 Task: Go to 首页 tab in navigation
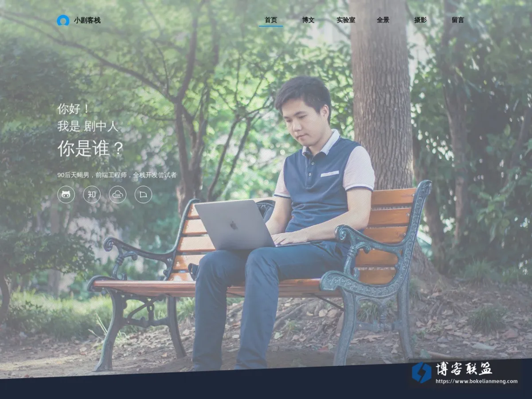tap(271, 20)
